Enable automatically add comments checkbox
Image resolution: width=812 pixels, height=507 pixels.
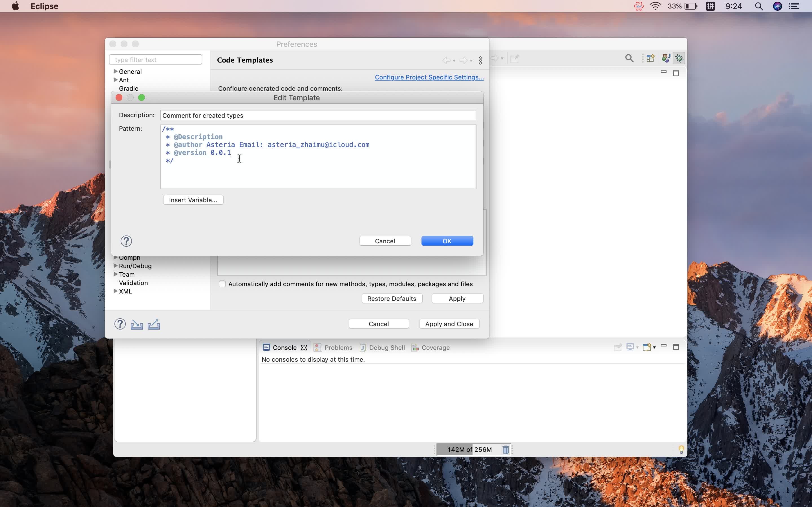(222, 284)
